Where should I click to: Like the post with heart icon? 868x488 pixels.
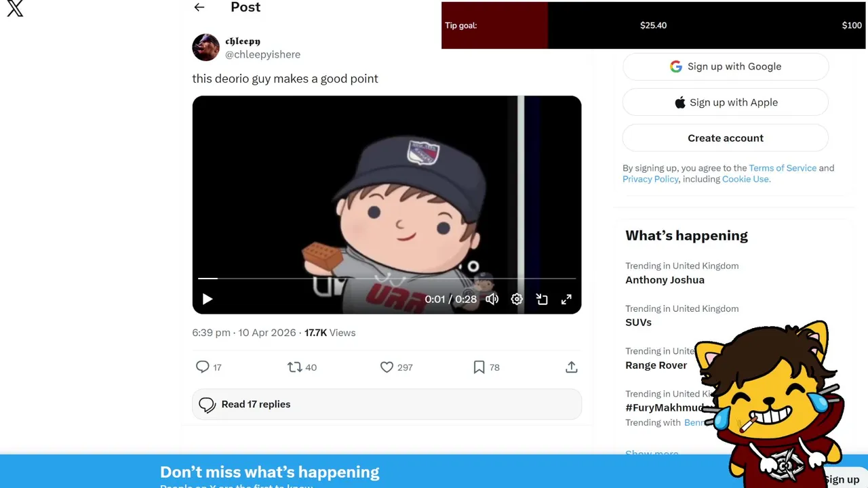pyautogui.click(x=387, y=367)
